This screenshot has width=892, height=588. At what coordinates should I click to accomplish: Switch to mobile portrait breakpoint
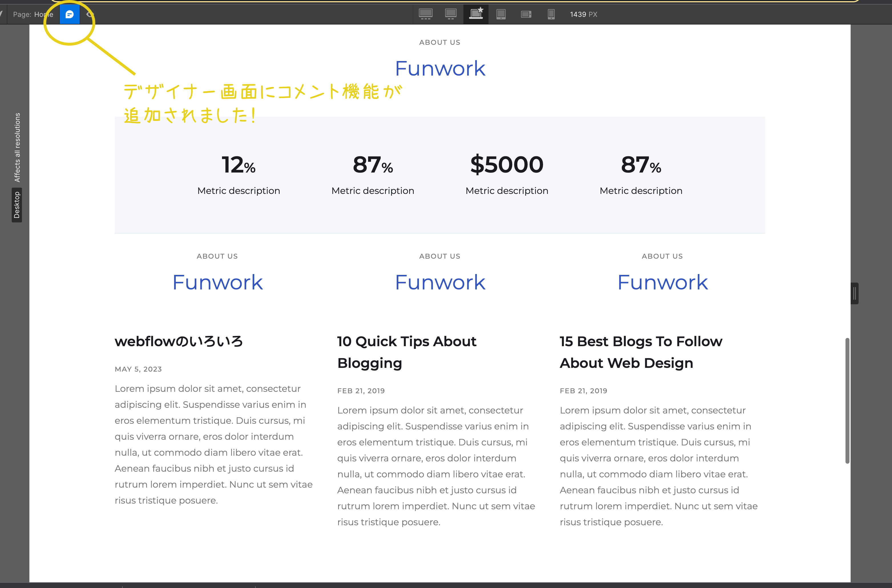(x=551, y=14)
